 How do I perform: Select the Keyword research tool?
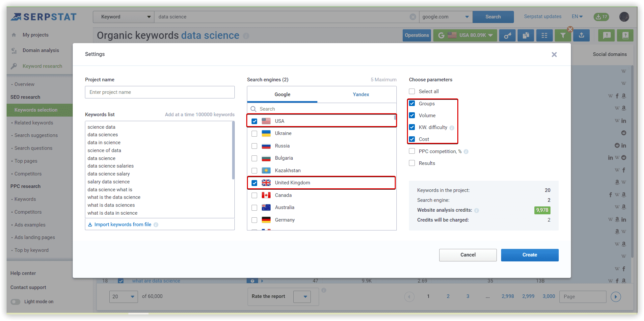(42, 66)
